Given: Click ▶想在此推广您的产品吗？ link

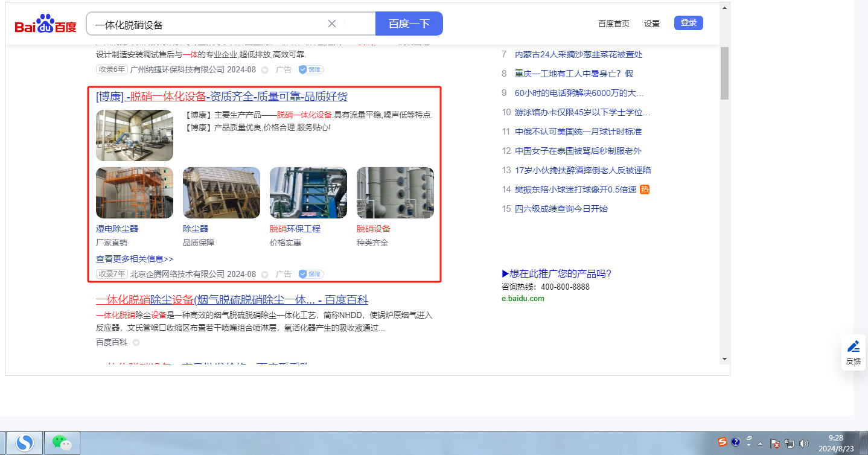Looking at the screenshot, I should (x=557, y=273).
